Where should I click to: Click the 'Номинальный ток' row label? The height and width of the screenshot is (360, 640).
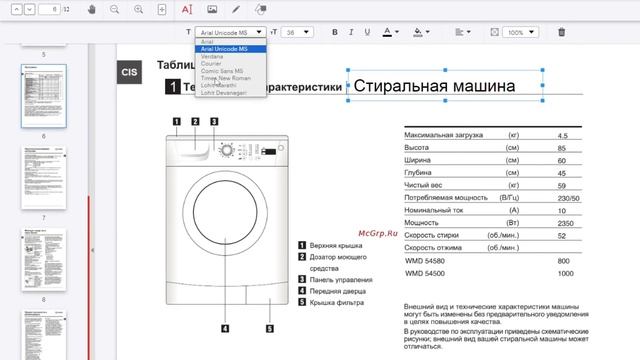433,210
